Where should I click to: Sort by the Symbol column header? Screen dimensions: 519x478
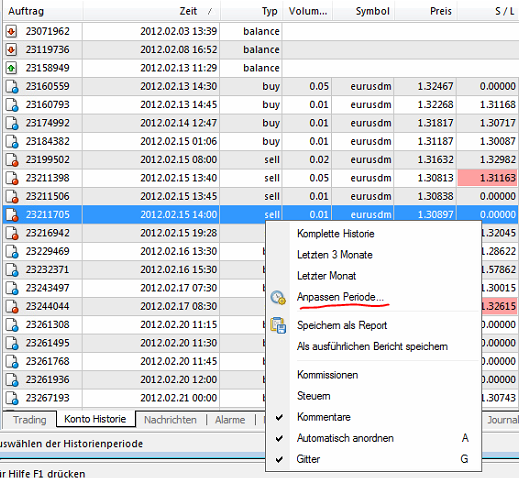point(363,11)
